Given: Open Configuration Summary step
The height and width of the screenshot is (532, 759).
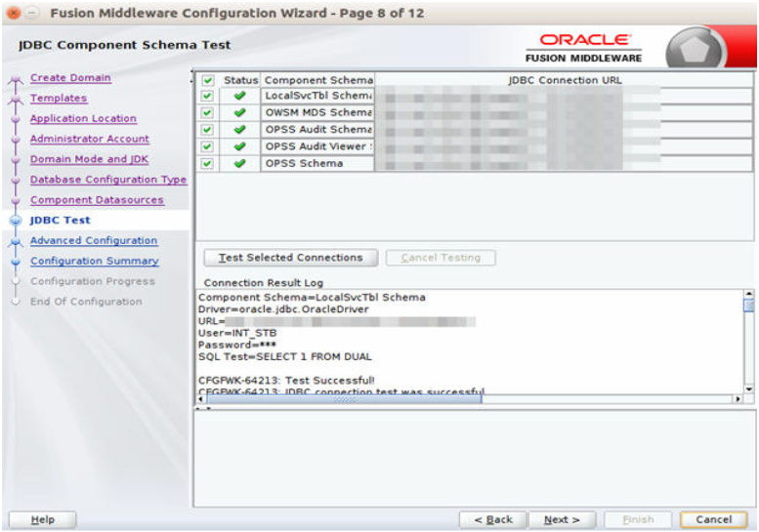Looking at the screenshot, I should 95,261.
